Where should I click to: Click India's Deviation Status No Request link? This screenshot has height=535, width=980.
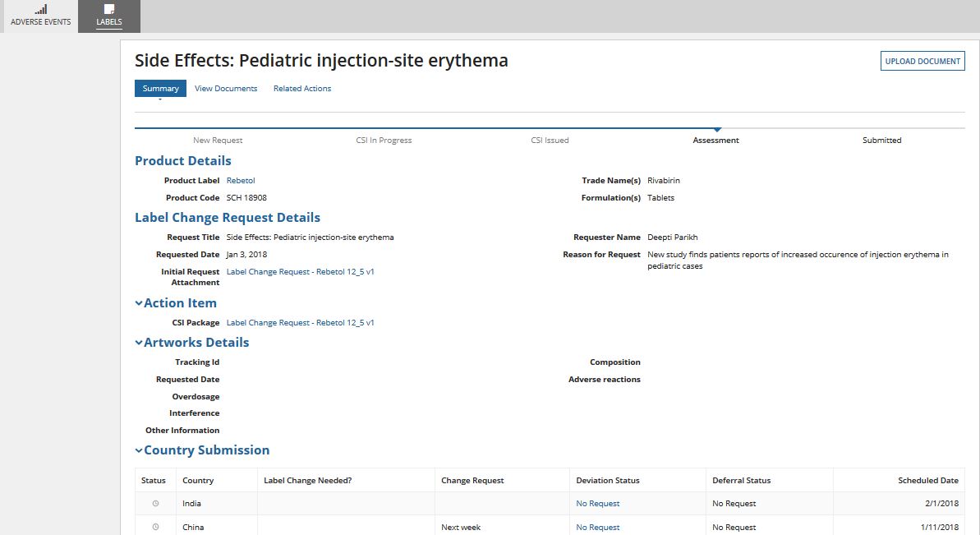coord(598,504)
